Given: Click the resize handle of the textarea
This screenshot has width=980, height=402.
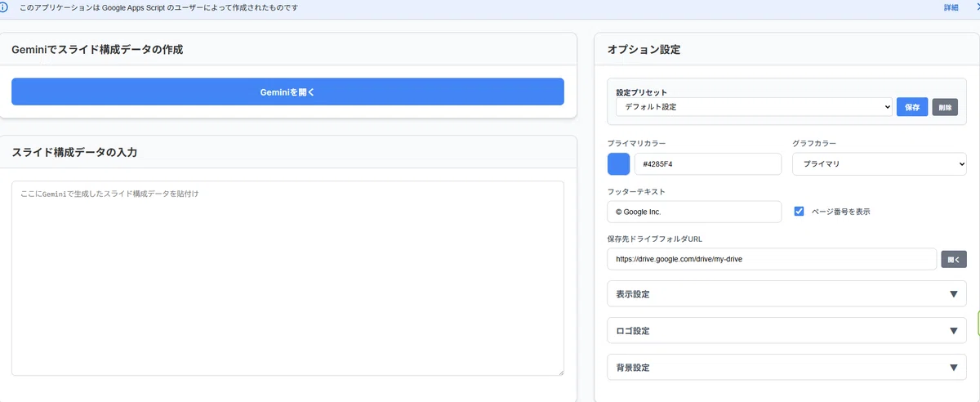Looking at the screenshot, I should pos(560,372).
